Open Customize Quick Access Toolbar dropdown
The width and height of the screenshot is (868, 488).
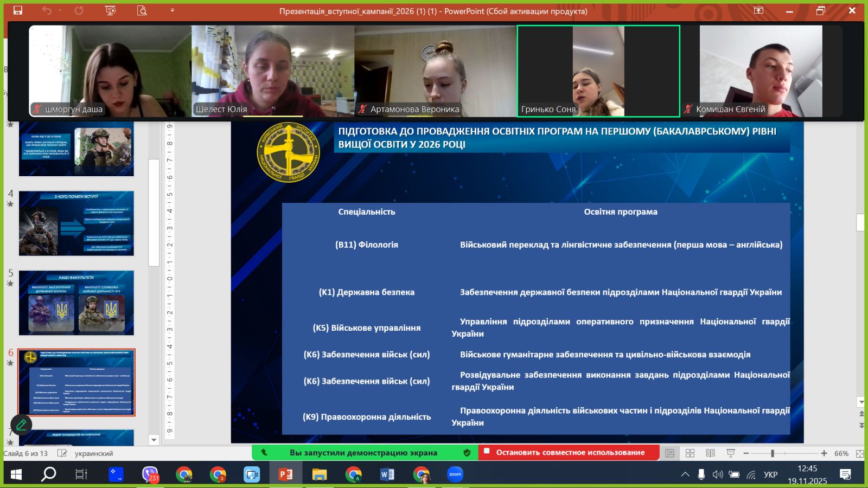[173, 10]
